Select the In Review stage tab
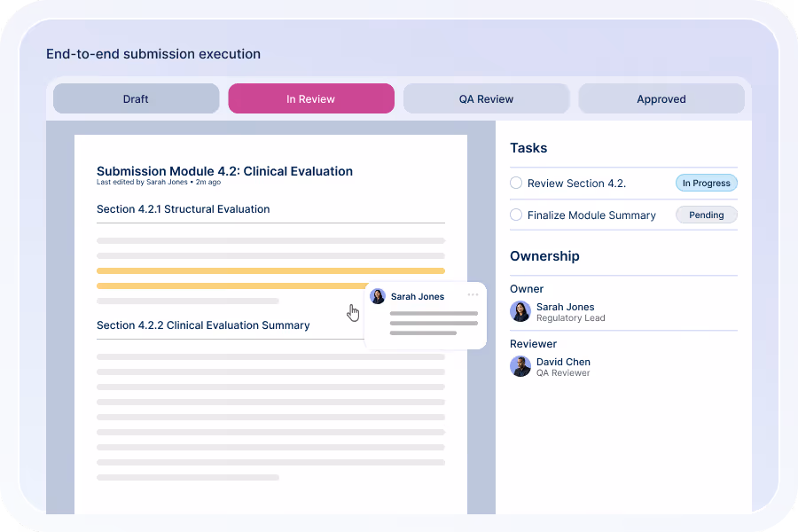798x532 pixels. (311, 98)
